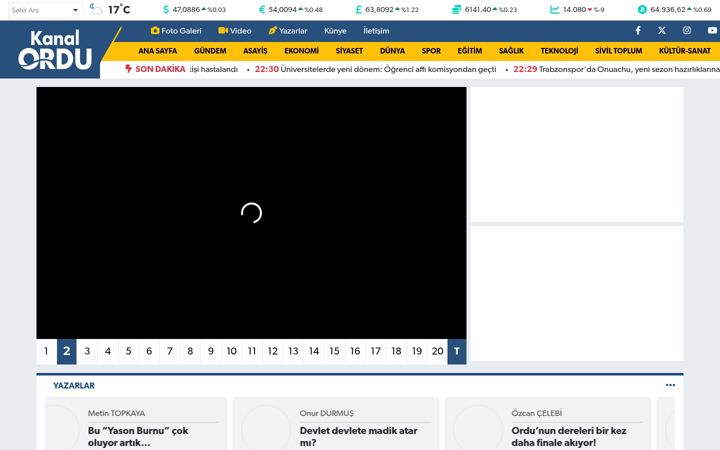Screen dimensions: 720x450
Task: Select slider page 8
Action: (190, 351)
